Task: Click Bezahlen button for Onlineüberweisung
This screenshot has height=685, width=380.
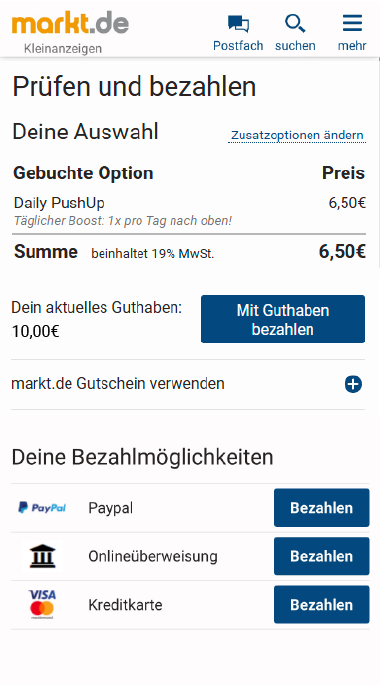Action: tap(321, 556)
